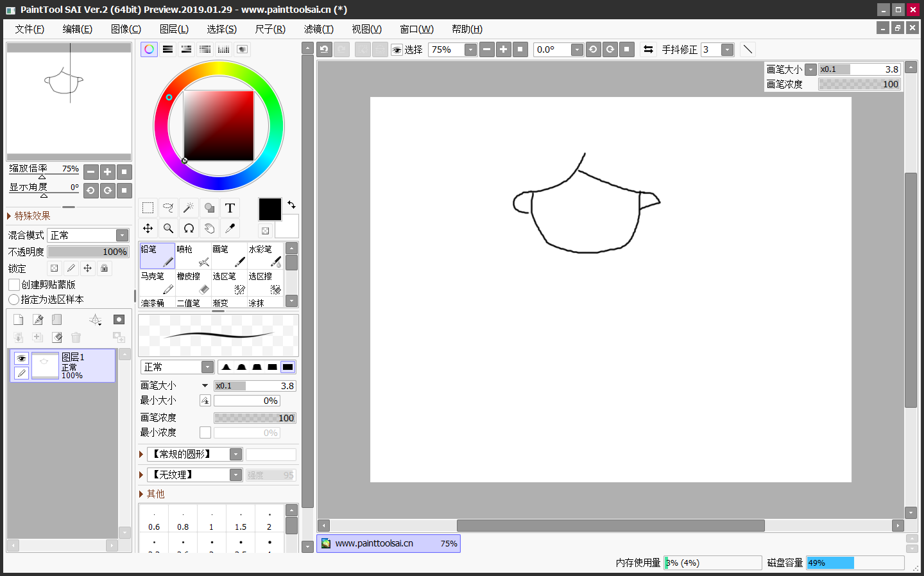Set the transparent color swatch
Viewport: 924px width, 576px height.
click(x=265, y=231)
